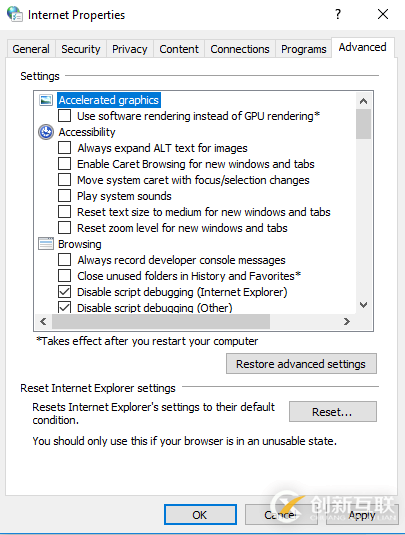Select the Accelerated graphics tree heading

(x=109, y=100)
